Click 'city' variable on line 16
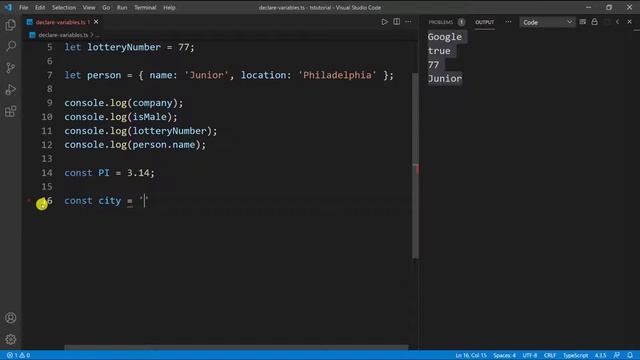This screenshot has width=640, height=360. click(x=109, y=201)
